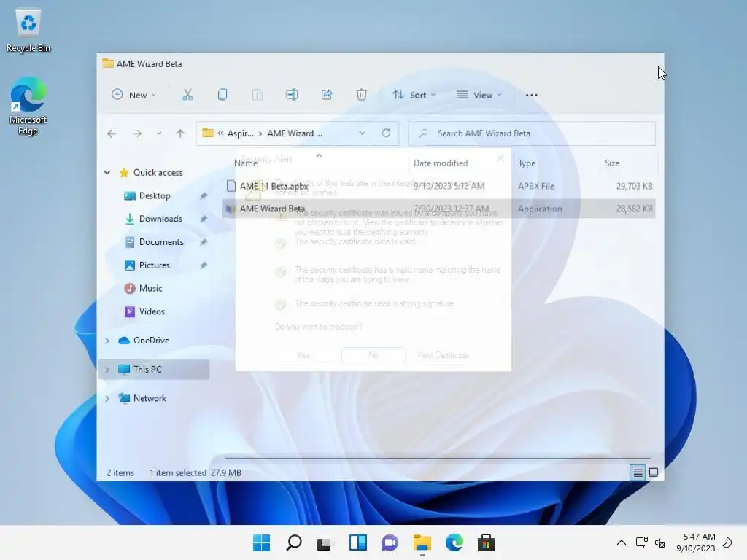Click File Explorer on the taskbar
747x560 pixels.
(422, 542)
